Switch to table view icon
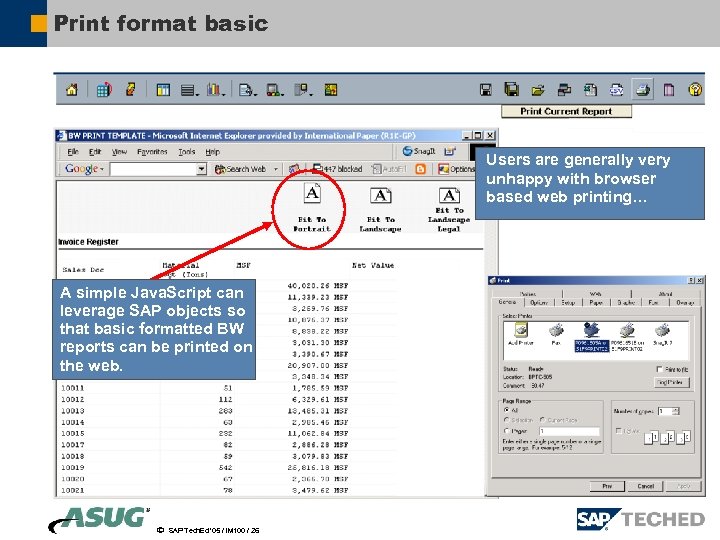The image size is (720, 540). point(163,90)
